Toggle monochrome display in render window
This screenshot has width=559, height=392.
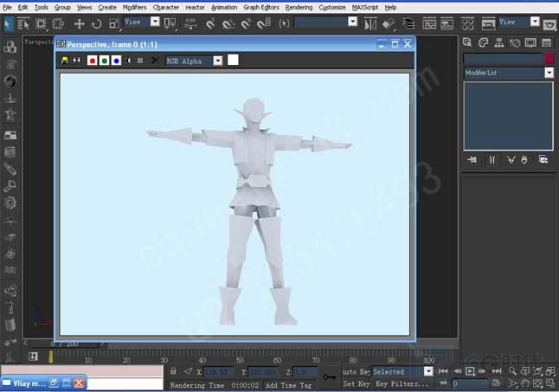(x=140, y=61)
